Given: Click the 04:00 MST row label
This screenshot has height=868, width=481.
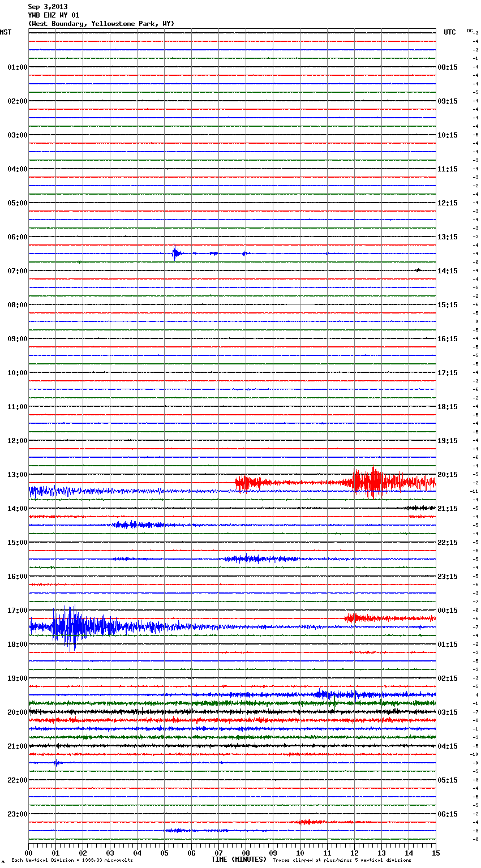Looking at the screenshot, I should pos(18,169).
